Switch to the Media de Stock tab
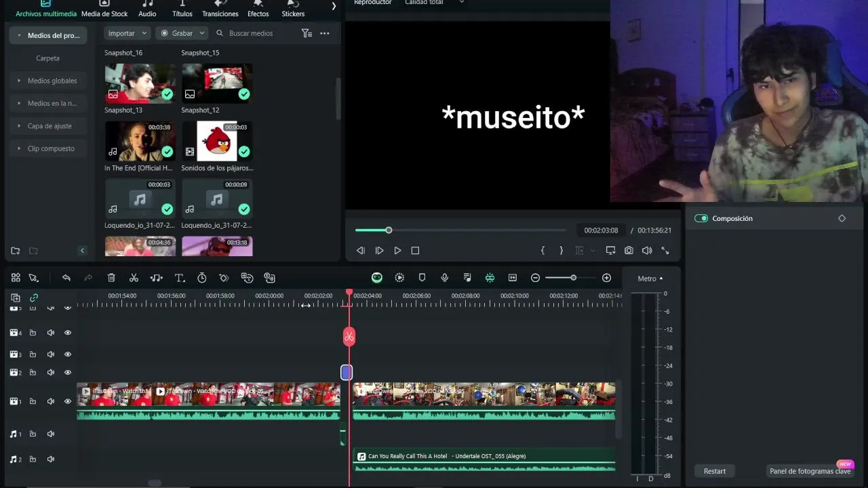 click(104, 9)
